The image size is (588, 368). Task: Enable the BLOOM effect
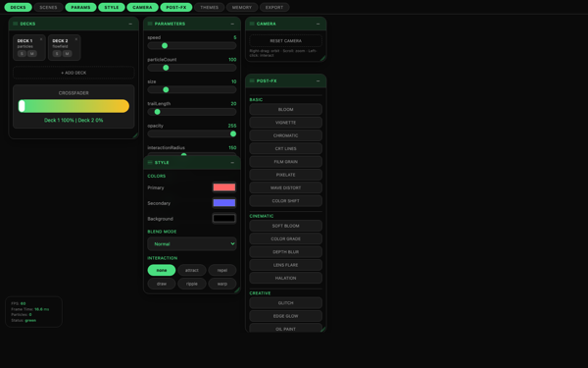286,109
